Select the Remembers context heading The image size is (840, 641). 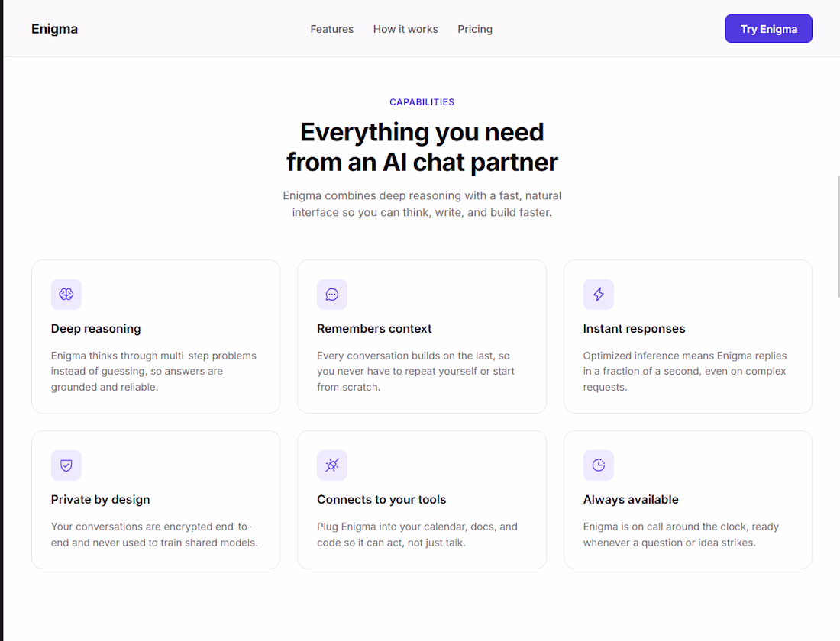[x=374, y=329]
